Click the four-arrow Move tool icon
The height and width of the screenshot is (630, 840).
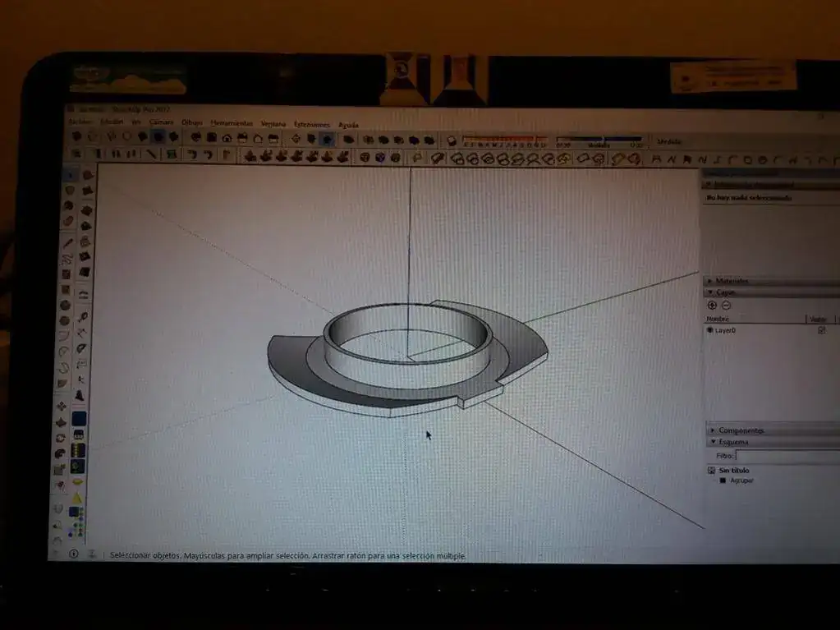(x=62, y=406)
